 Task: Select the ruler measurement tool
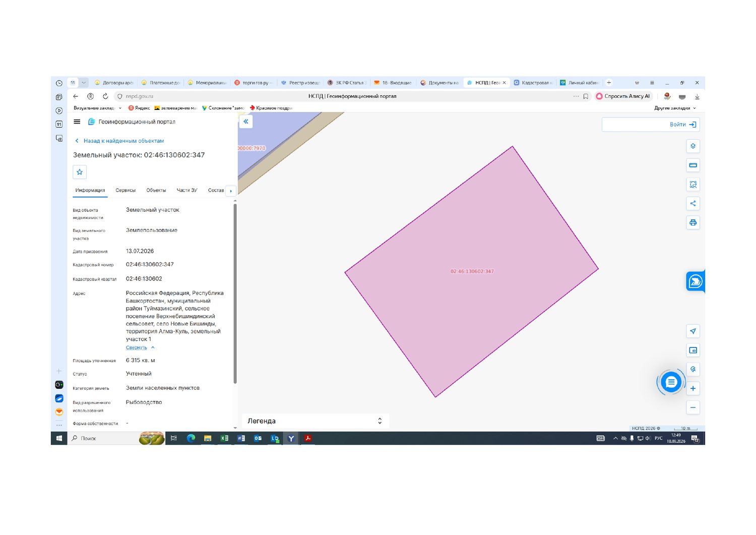(693, 165)
